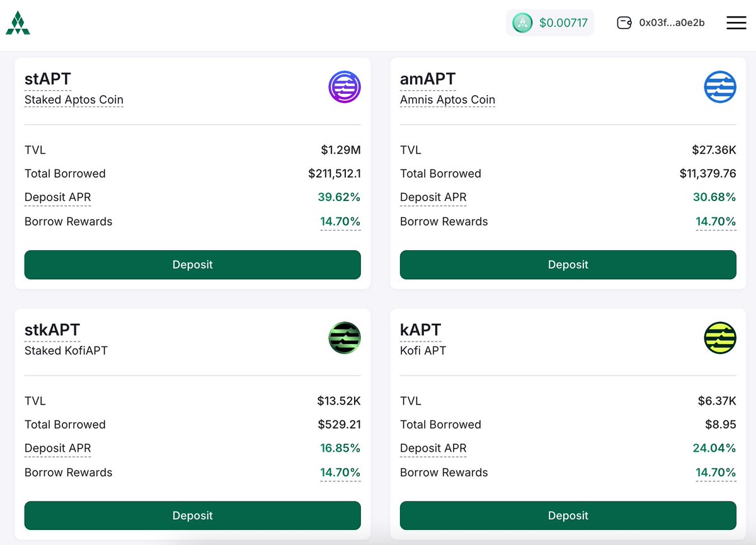The image size is (756, 545).
Task: Open the hamburger menu
Action: click(x=736, y=23)
